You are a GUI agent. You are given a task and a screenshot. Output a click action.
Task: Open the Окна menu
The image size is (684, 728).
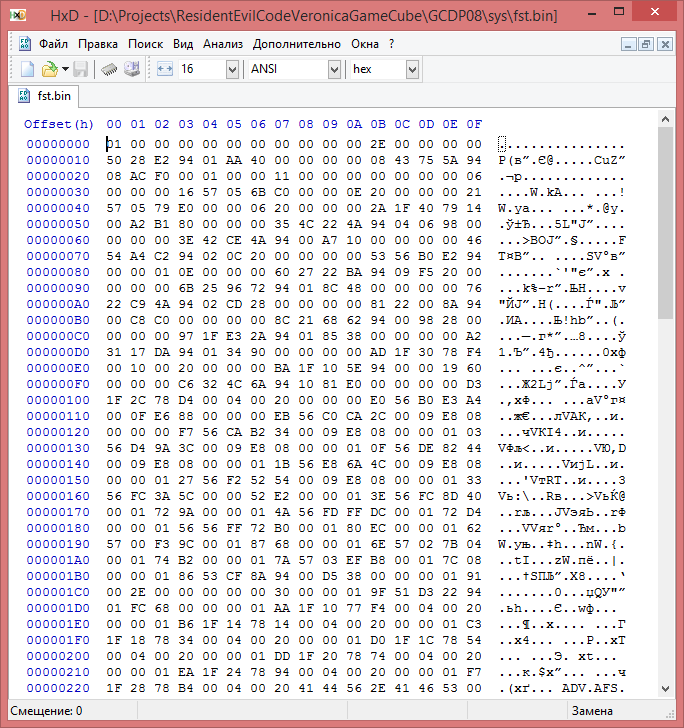tap(365, 44)
